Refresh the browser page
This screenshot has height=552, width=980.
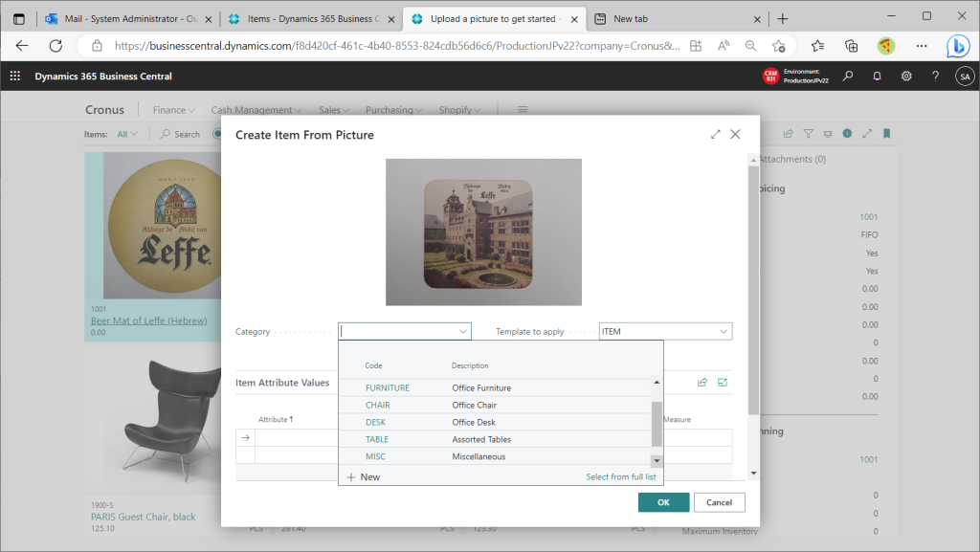coord(56,46)
